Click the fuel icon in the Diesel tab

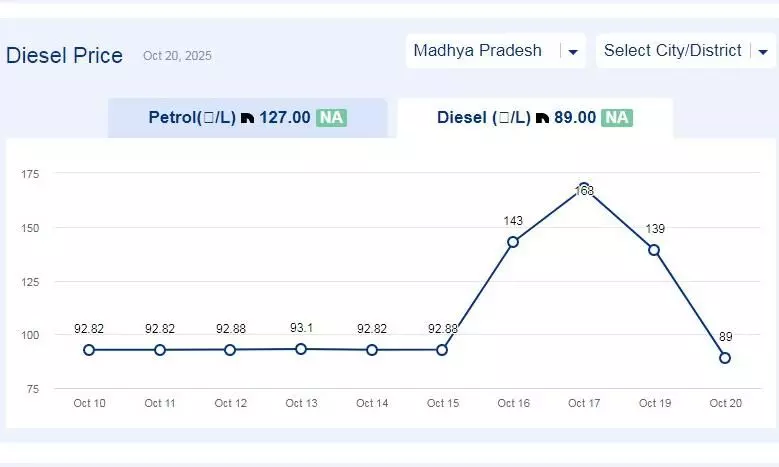point(542,118)
